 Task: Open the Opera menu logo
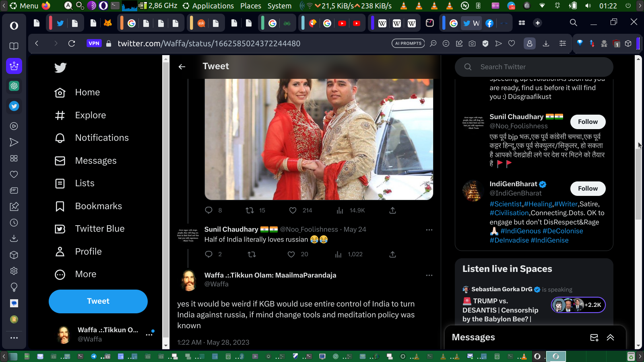(14, 26)
